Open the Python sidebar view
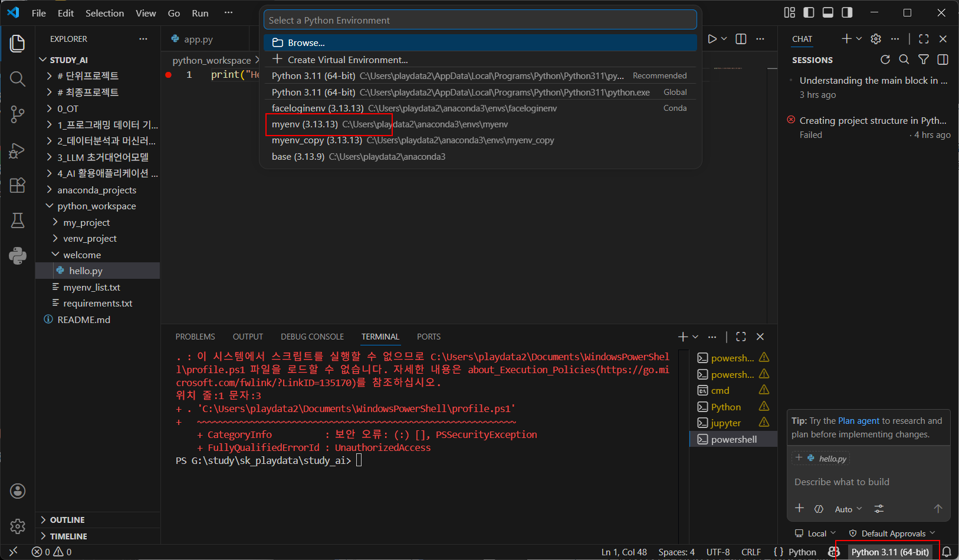 (18, 255)
